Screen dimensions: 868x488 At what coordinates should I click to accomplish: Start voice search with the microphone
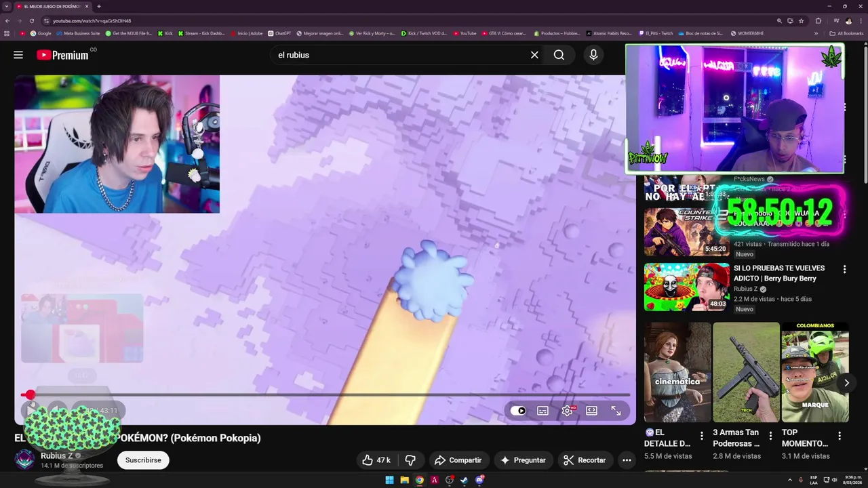coord(593,55)
